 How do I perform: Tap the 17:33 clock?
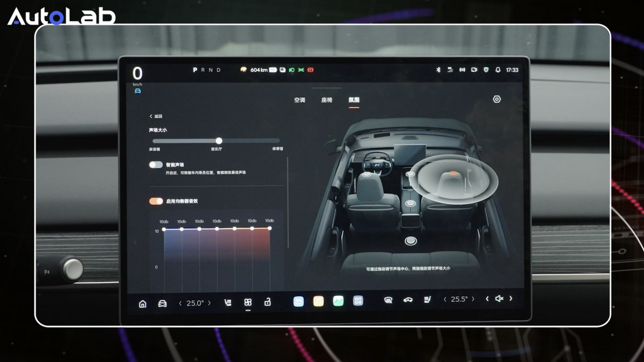512,70
